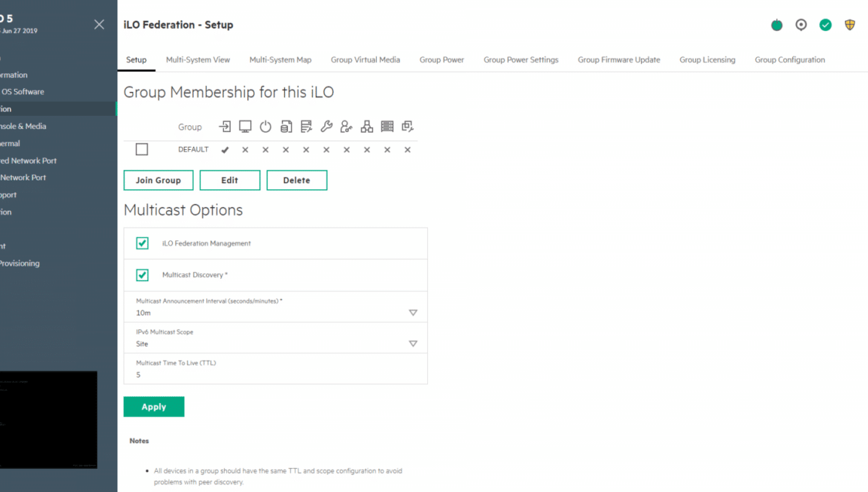The height and width of the screenshot is (492, 868).
Task: Open the green system health checkmark icon
Action: pyautogui.click(x=826, y=25)
